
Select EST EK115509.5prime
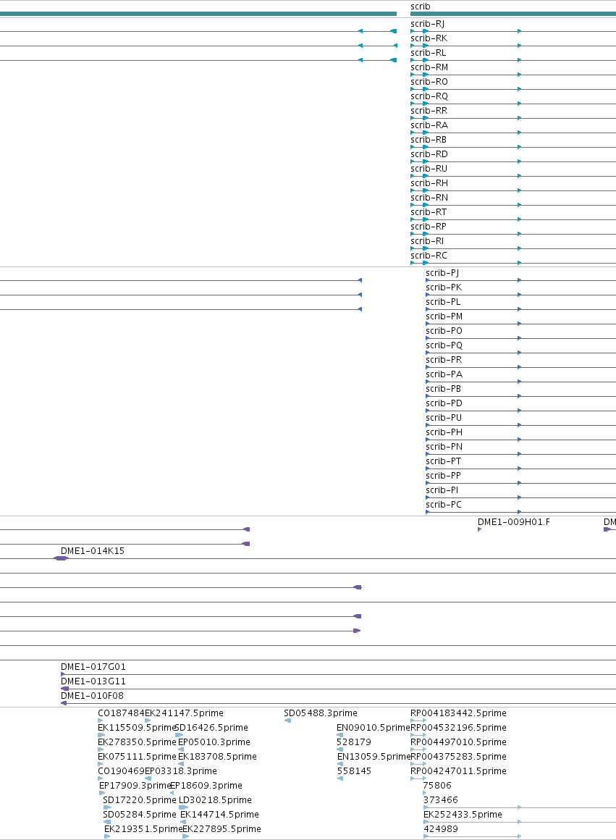tap(137, 728)
